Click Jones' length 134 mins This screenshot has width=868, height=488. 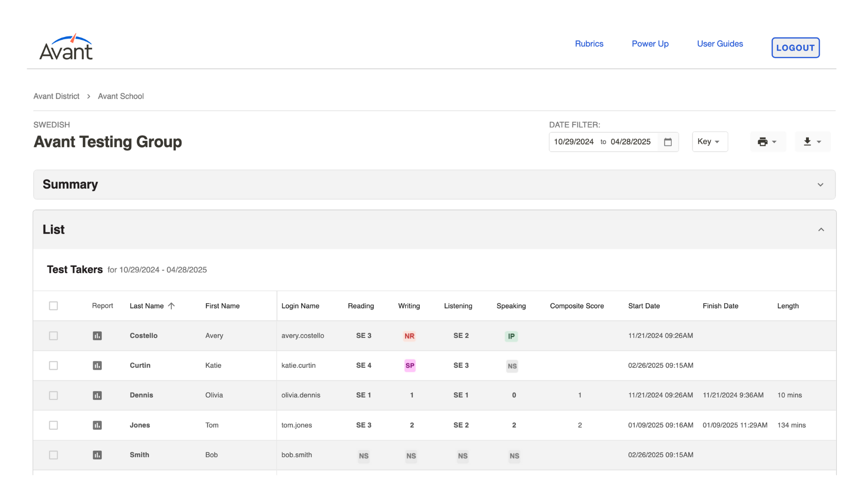click(x=792, y=425)
